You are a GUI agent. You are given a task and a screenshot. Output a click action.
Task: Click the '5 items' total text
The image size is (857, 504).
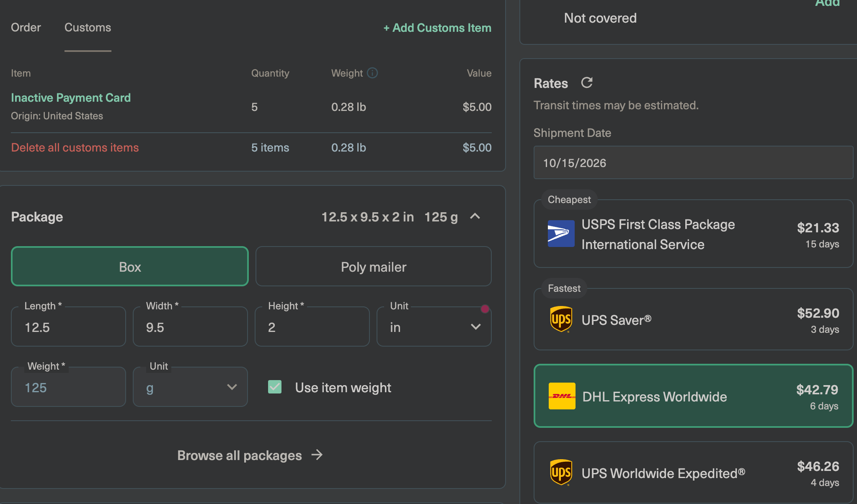tap(270, 147)
